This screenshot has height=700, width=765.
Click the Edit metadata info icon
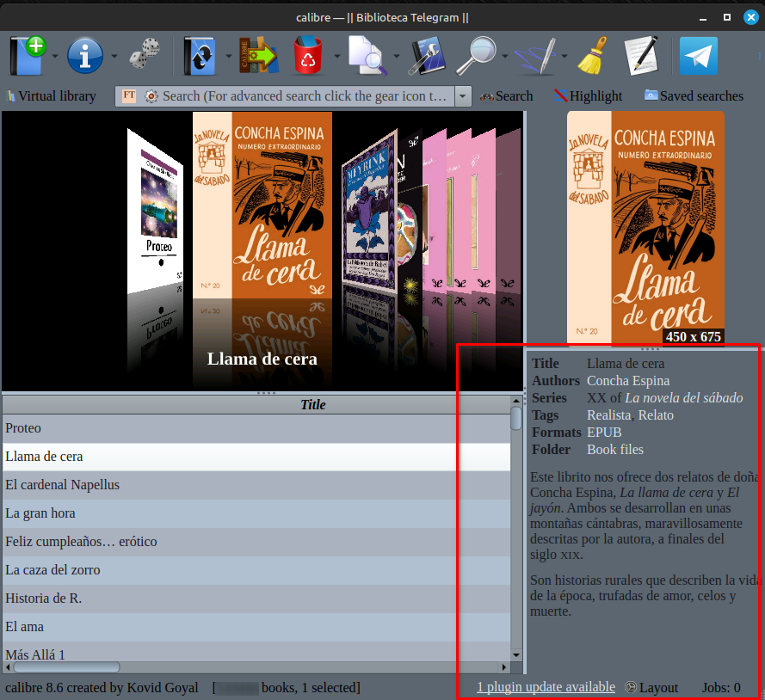click(85, 56)
